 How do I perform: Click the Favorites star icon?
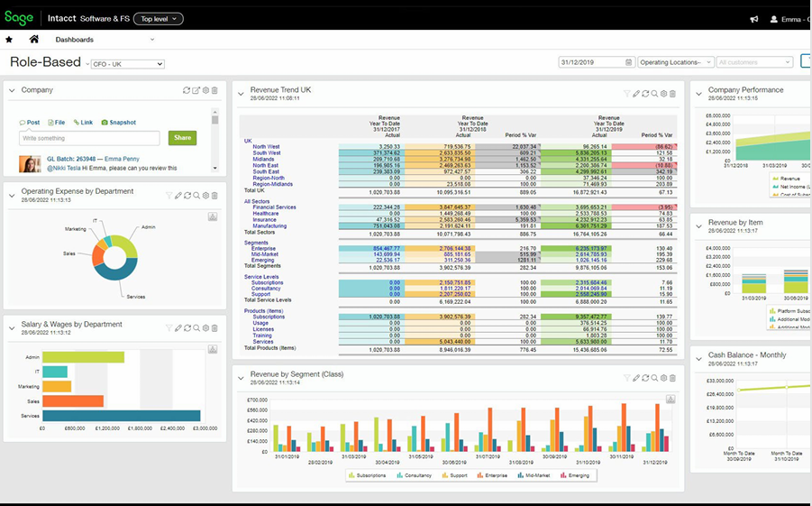coord(9,40)
